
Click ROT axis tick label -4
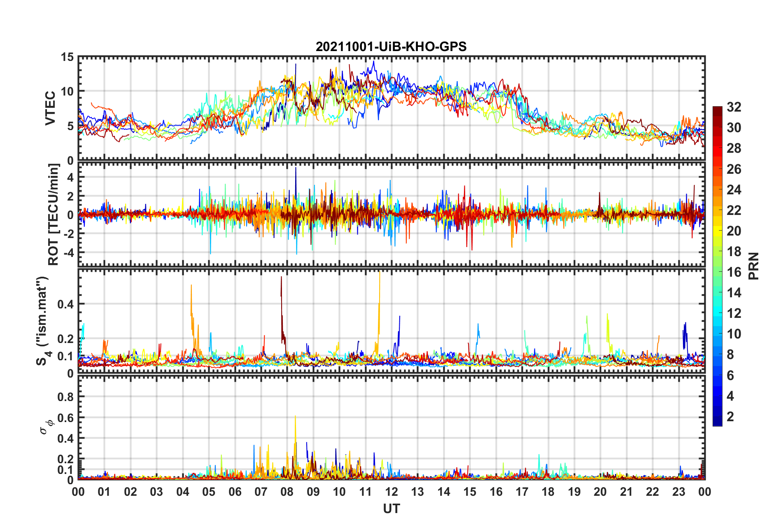[x=68, y=252]
